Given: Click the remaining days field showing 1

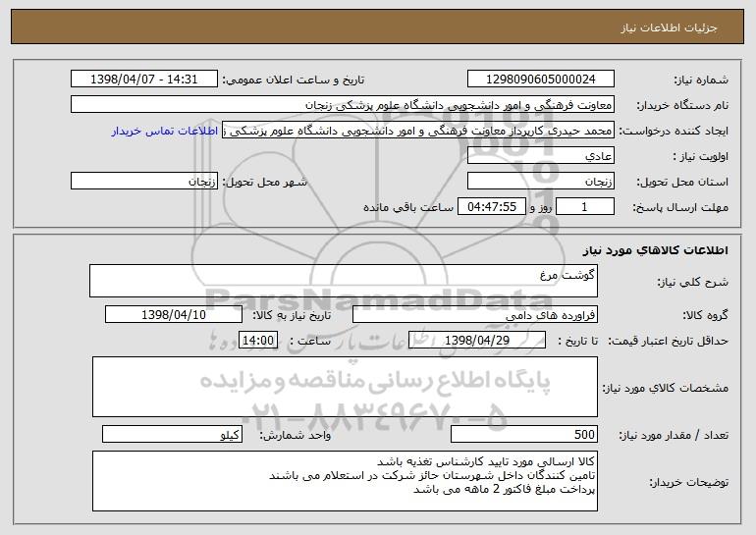Looking at the screenshot, I should [x=585, y=207].
